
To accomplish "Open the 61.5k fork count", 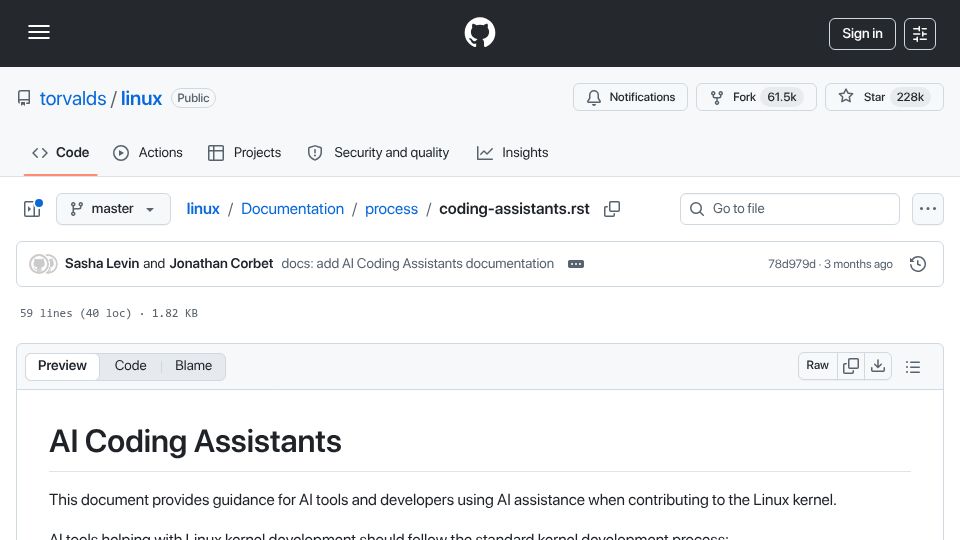I will tap(782, 97).
